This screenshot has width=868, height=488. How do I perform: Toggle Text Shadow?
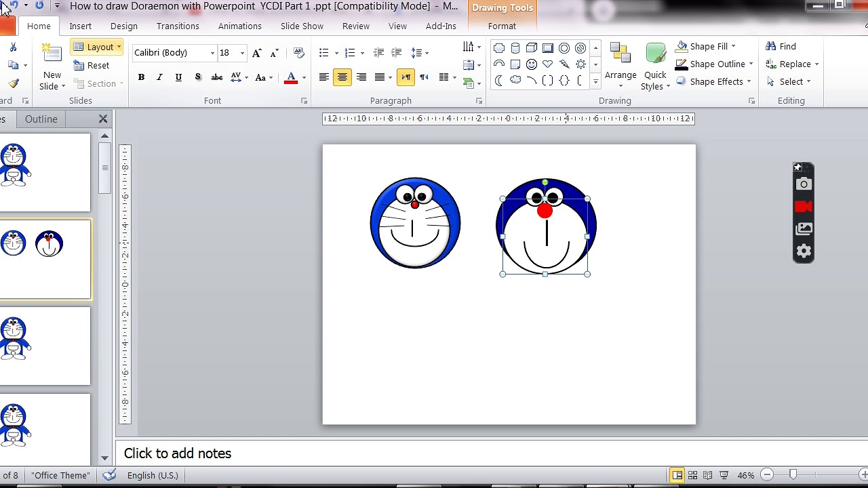(197, 77)
